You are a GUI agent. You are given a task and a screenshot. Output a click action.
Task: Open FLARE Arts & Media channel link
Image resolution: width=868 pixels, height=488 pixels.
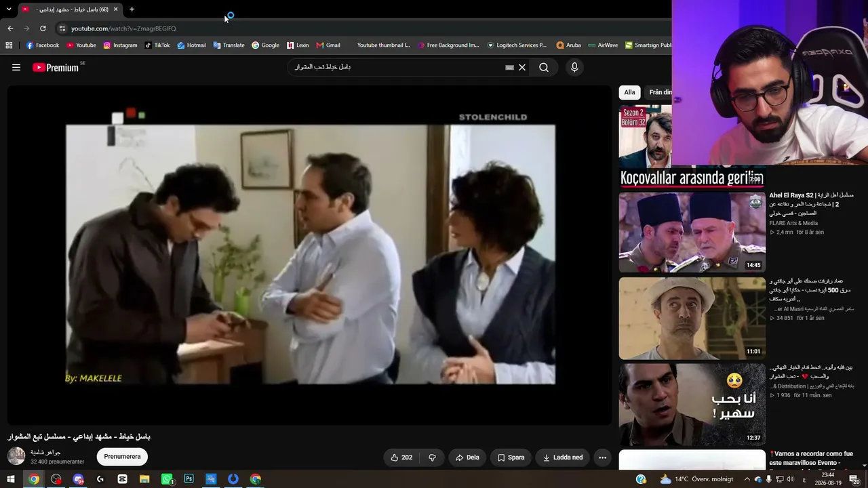point(793,223)
